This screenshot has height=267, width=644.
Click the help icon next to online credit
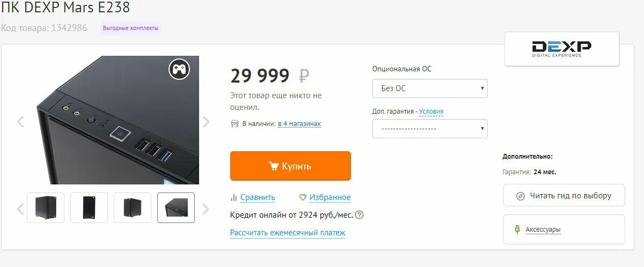pyautogui.click(x=360, y=215)
